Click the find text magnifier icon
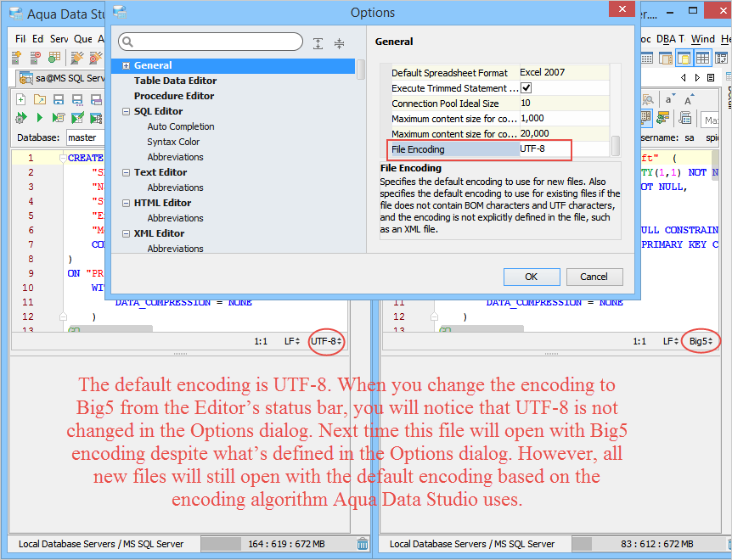 647,99
